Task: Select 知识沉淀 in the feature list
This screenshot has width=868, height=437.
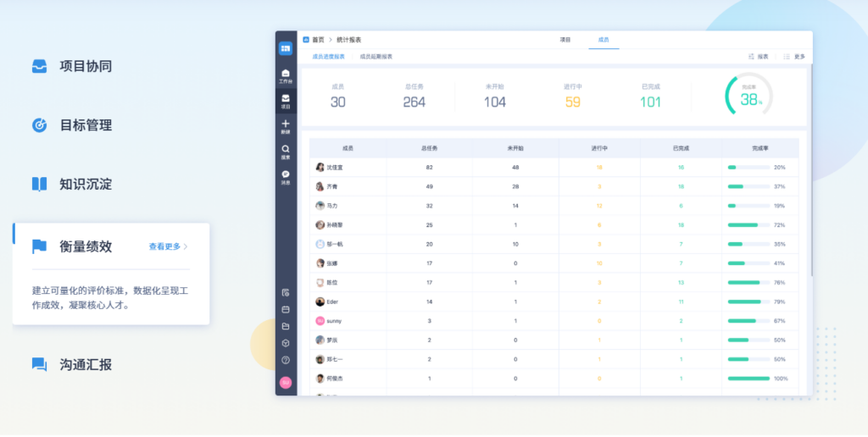Action: [x=86, y=185]
